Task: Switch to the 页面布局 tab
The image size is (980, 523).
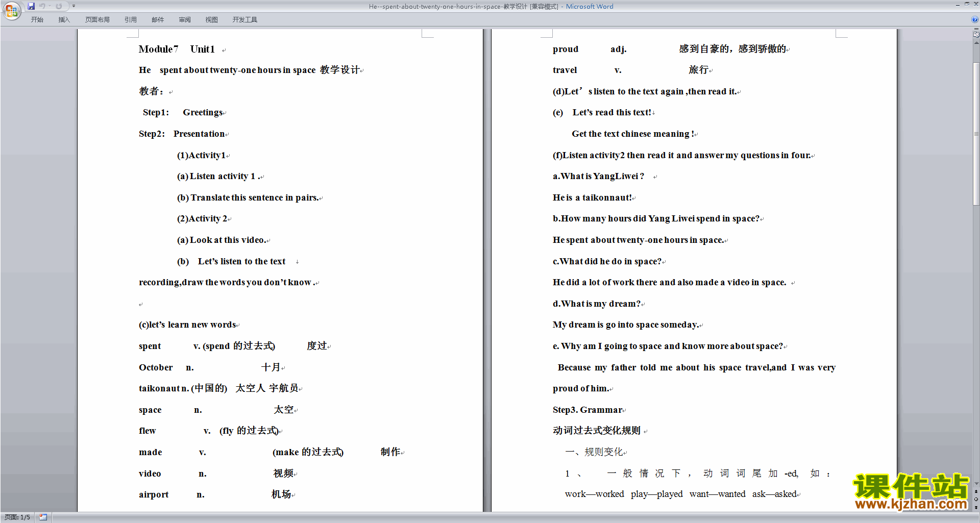Action: pos(97,20)
